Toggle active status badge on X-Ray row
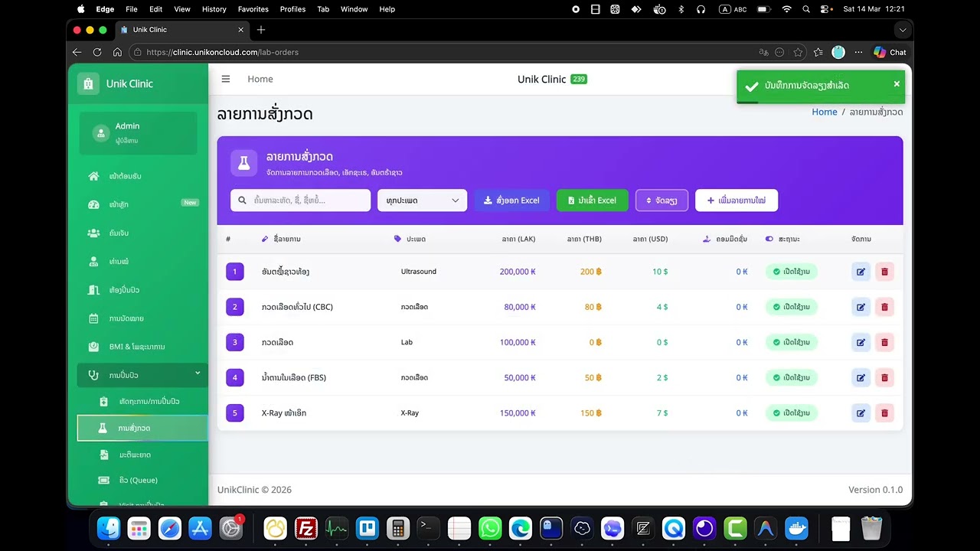This screenshot has height=551, width=980. 792,413
